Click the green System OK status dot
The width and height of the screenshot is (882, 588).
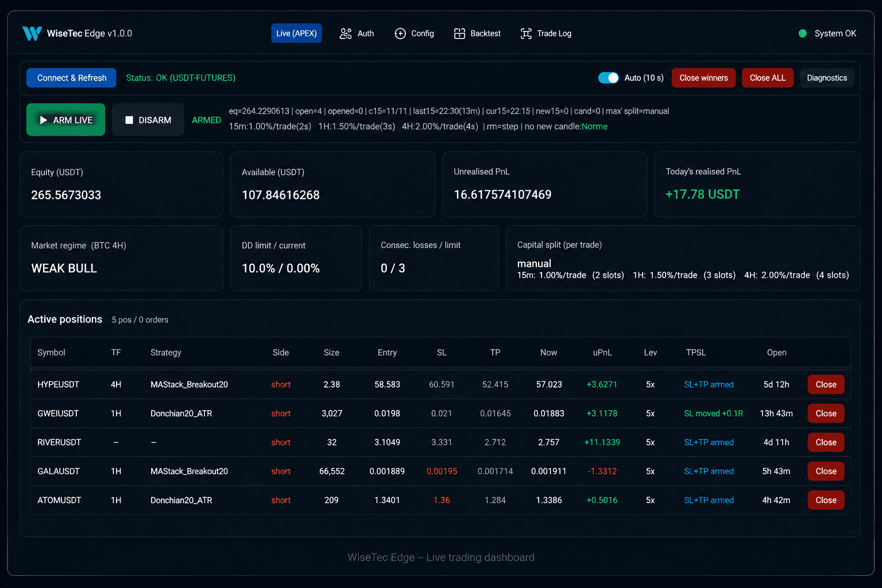tap(803, 33)
